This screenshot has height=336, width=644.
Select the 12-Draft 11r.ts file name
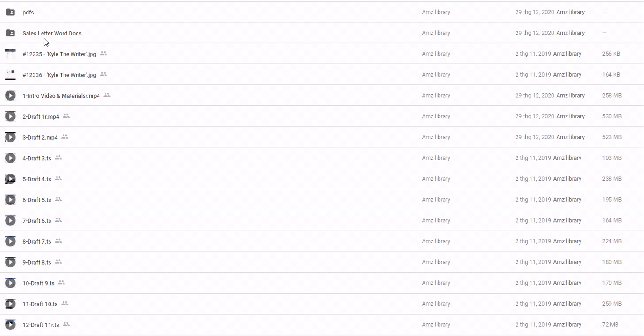click(41, 325)
